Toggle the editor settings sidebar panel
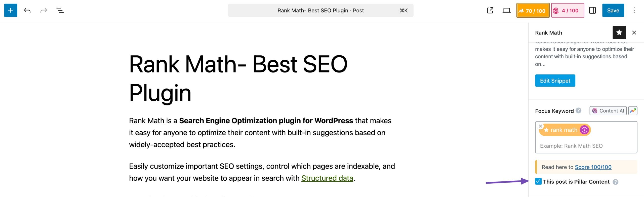644x197 pixels. click(x=593, y=10)
